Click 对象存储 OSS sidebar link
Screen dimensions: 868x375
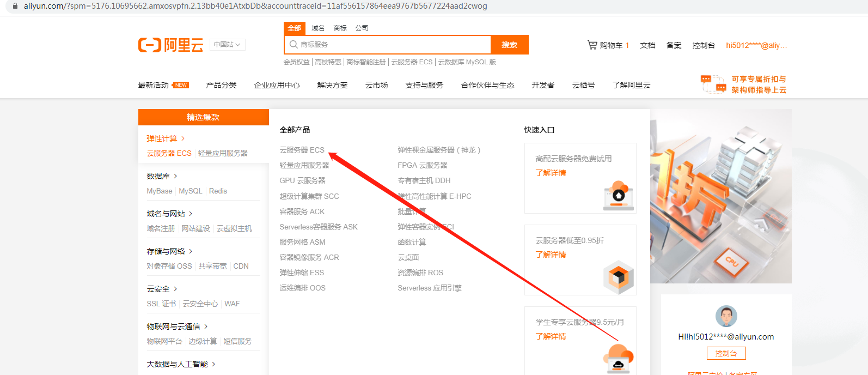point(169,266)
